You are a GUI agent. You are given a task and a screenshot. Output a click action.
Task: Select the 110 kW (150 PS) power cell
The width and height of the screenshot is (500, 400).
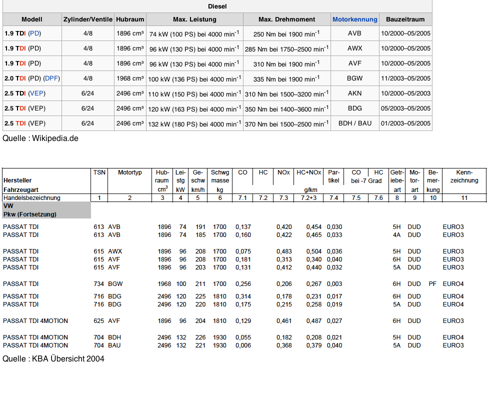click(194, 94)
